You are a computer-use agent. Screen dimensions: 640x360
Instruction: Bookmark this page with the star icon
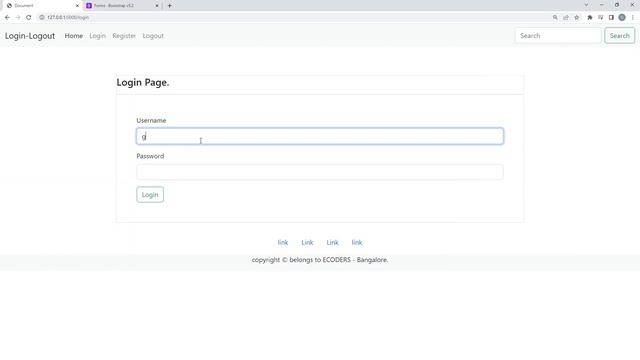click(576, 18)
